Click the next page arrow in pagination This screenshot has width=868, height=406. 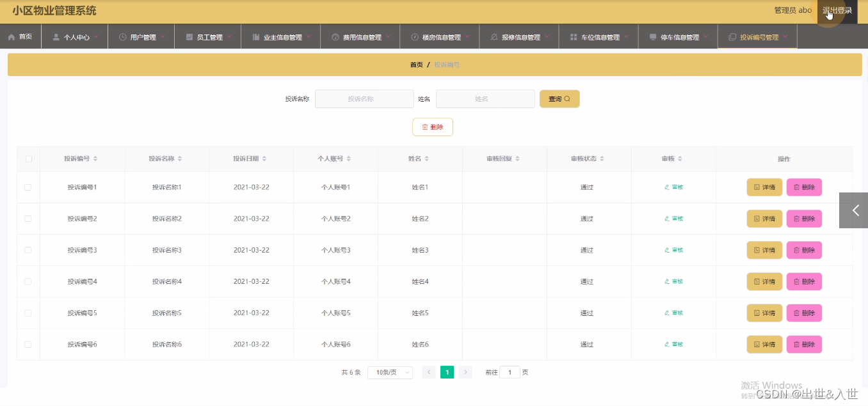[465, 372]
